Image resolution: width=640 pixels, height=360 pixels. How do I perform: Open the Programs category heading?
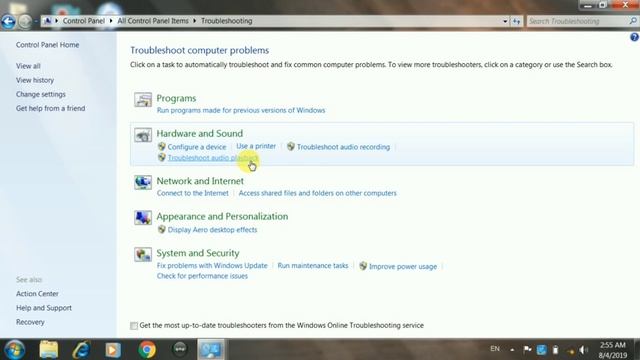click(x=176, y=98)
